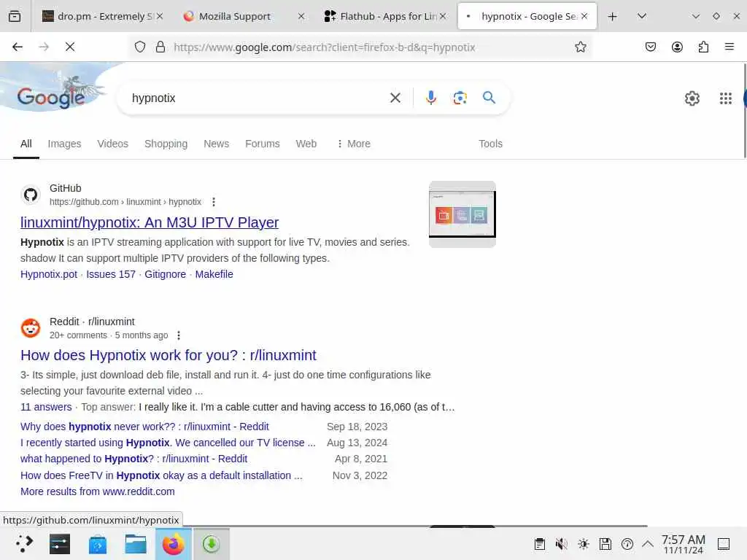Viewport: 747px width, 560px height.
Task: Open the Save to Pocket button
Action: point(651,47)
